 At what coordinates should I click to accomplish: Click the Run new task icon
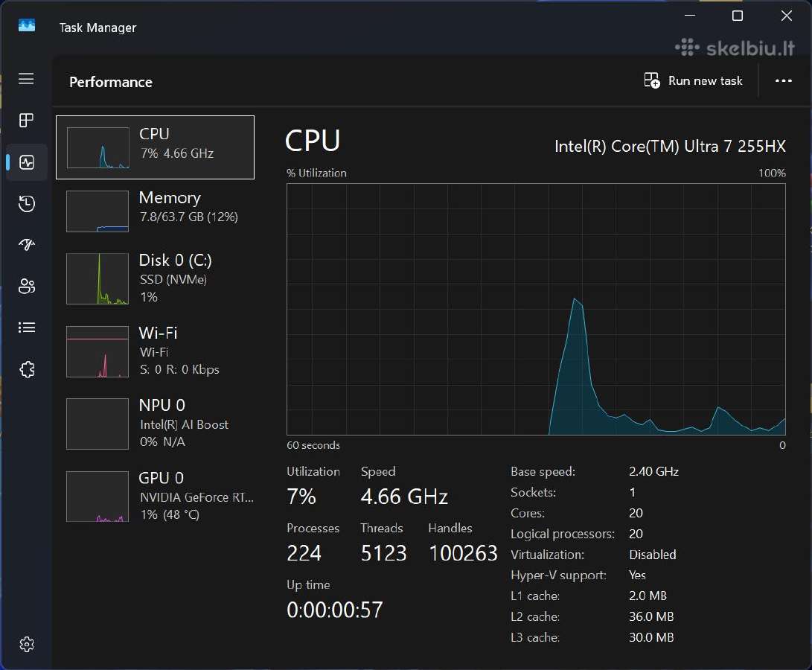click(651, 81)
